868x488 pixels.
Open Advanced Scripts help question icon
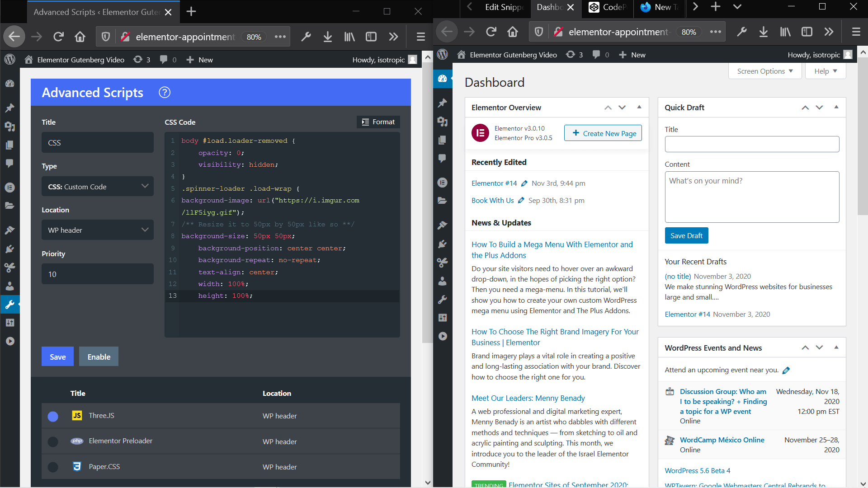coord(165,92)
